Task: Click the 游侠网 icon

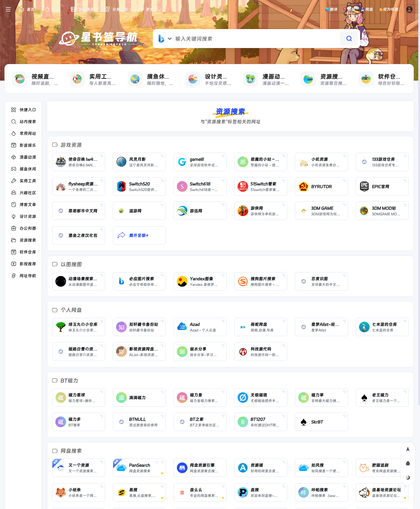Action: pos(243,211)
